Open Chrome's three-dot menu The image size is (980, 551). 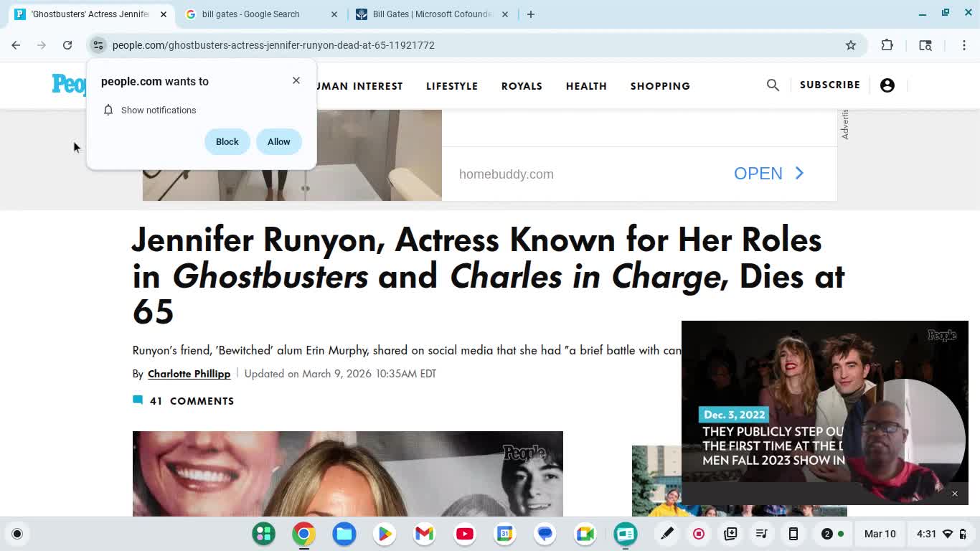965,44
